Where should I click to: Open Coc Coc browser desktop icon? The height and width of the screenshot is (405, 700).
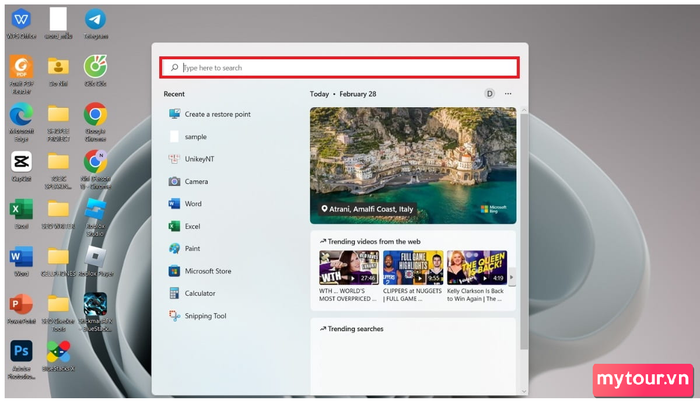(x=95, y=67)
